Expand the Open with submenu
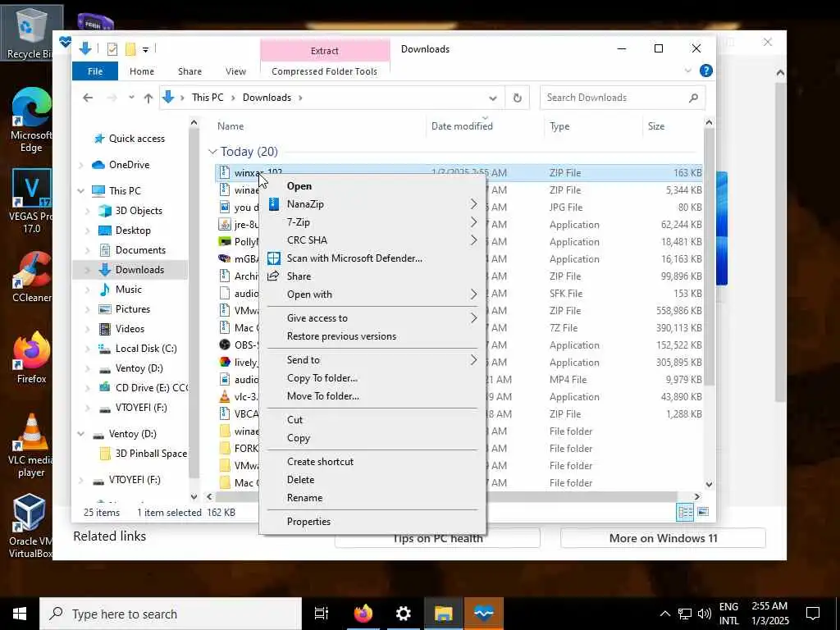 click(473, 294)
